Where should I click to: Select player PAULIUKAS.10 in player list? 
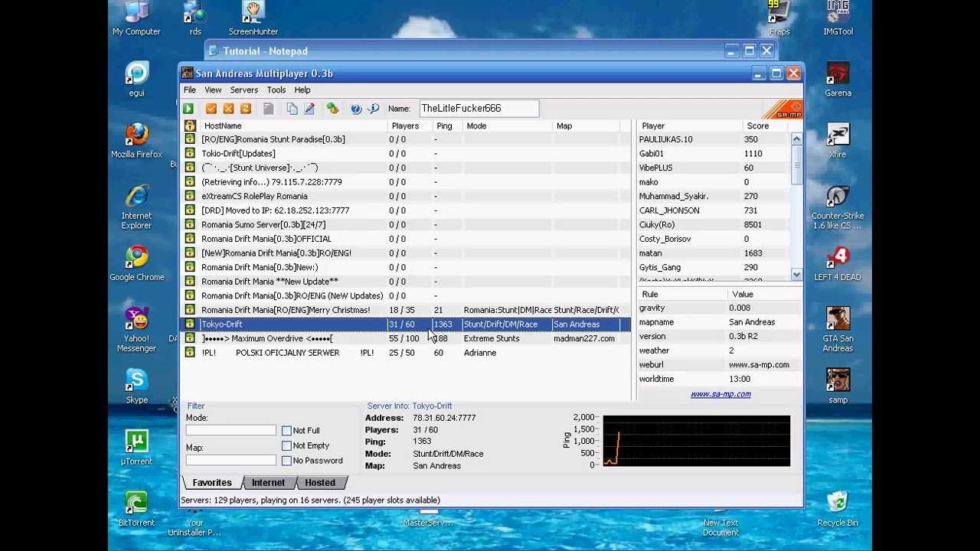(x=714, y=139)
